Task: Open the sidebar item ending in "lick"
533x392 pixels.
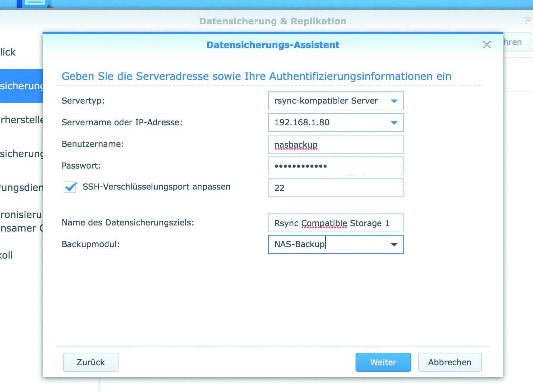Action: pyautogui.click(x=8, y=52)
